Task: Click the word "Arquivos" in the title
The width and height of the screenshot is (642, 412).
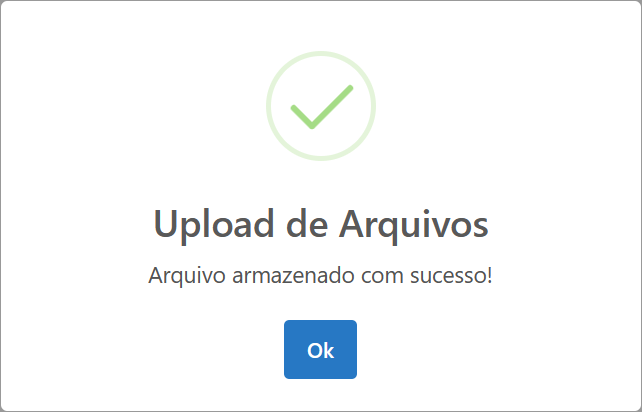Action: 414,224
